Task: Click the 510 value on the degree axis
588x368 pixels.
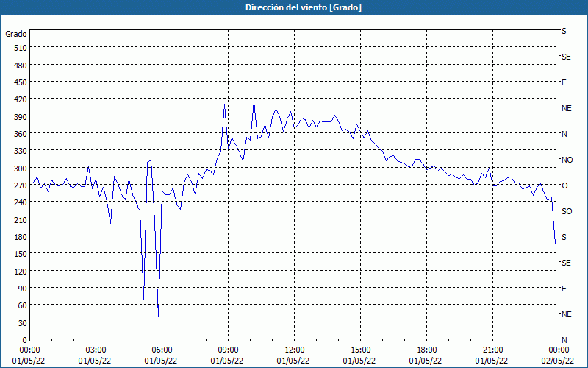Action: click(x=21, y=48)
